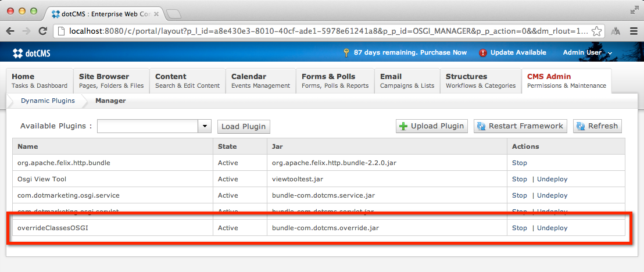The width and height of the screenshot is (644, 272).
Task: Open Chrome hamburger menu icon
Action: [x=633, y=31]
